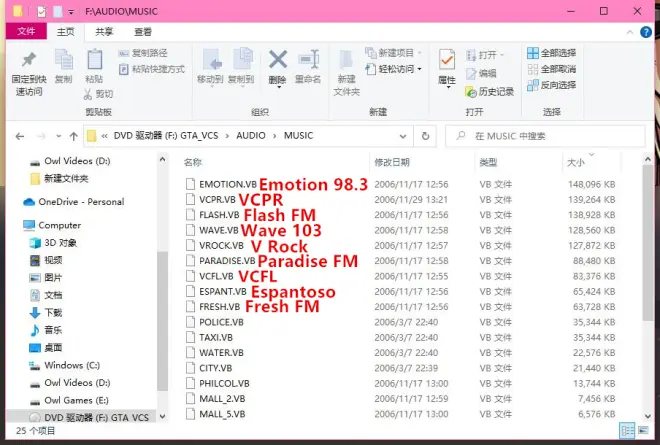Sort by the Name (名称) column header
The image size is (660, 445).
(x=193, y=162)
